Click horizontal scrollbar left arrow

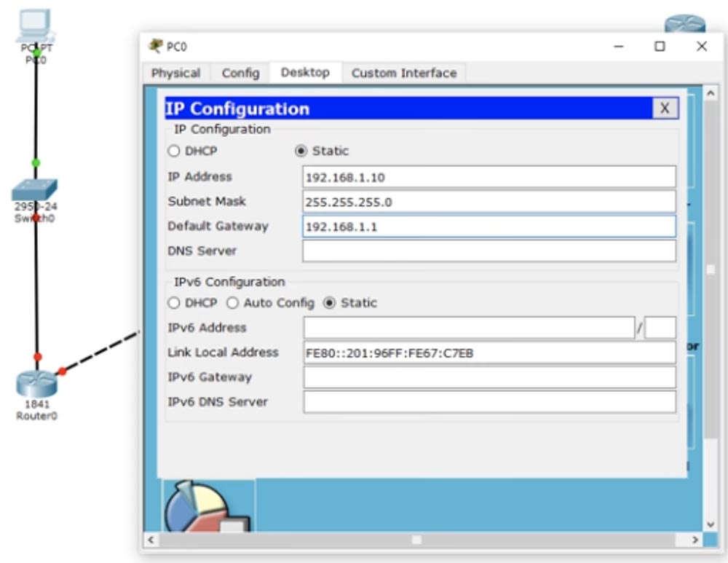tap(151, 540)
